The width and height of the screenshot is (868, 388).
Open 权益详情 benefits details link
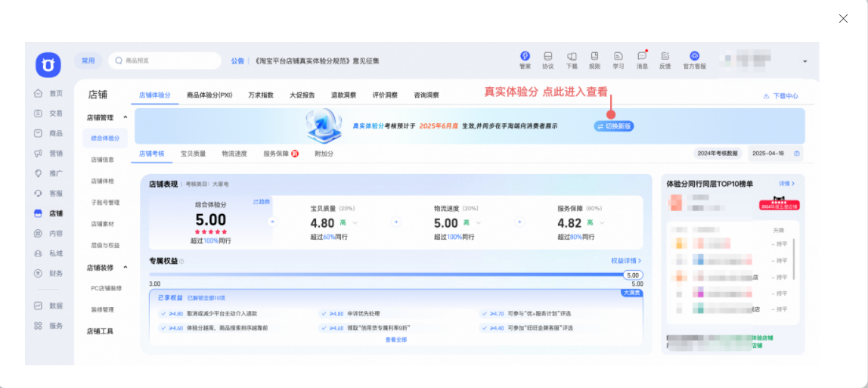(x=626, y=261)
